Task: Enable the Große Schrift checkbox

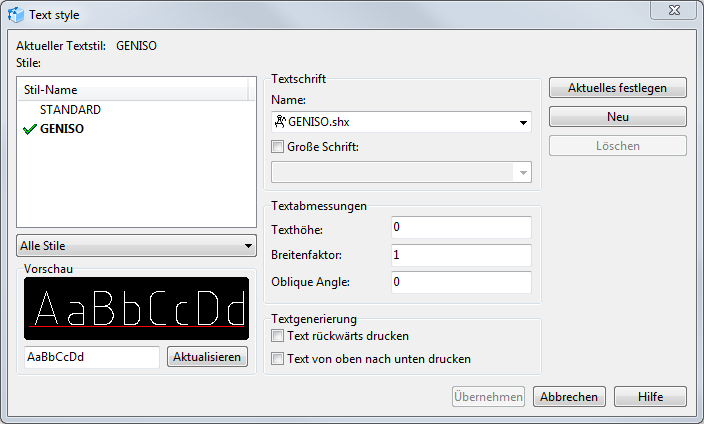Action: (278, 147)
